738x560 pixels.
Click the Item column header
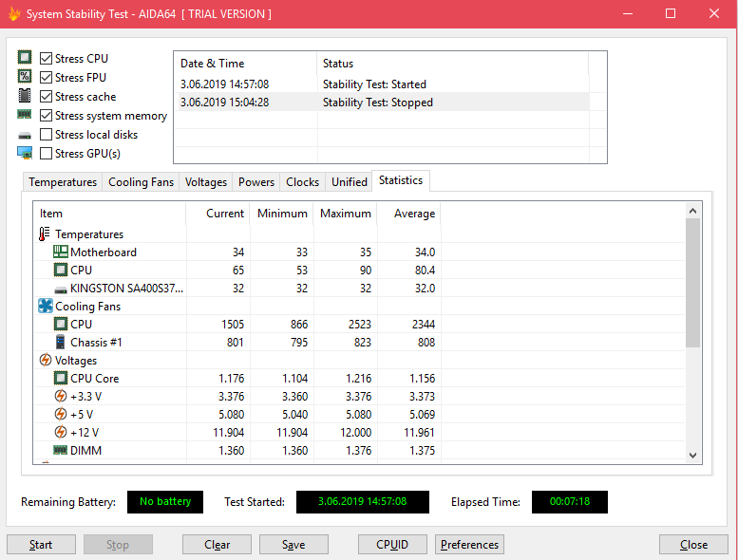[x=109, y=214]
